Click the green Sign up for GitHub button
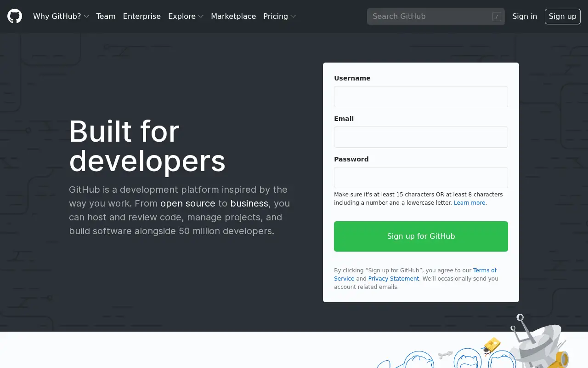Image resolution: width=588 pixels, height=368 pixels. pos(421,236)
